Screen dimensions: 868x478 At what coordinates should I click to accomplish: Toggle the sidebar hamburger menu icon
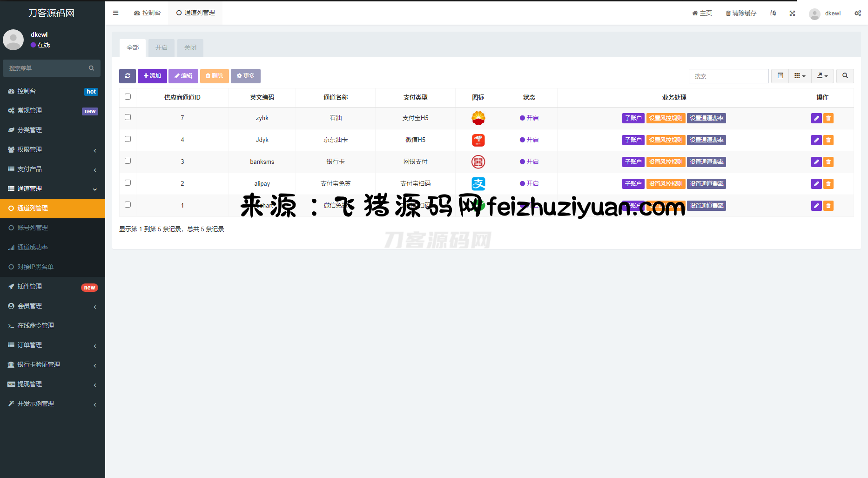(116, 13)
